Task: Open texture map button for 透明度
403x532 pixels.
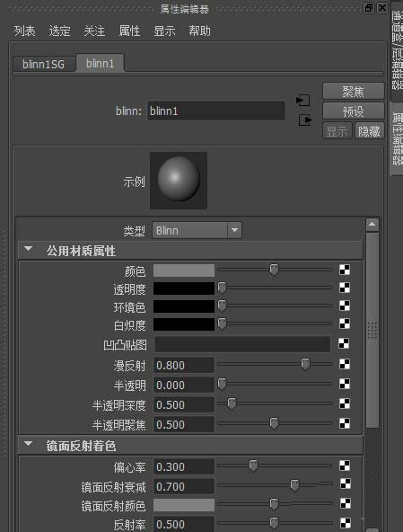Action: click(345, 288)
